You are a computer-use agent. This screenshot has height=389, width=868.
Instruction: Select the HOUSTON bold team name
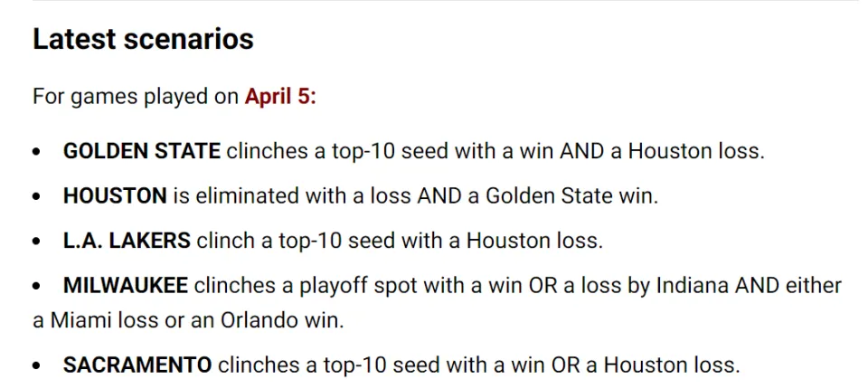tap(115, 195)
